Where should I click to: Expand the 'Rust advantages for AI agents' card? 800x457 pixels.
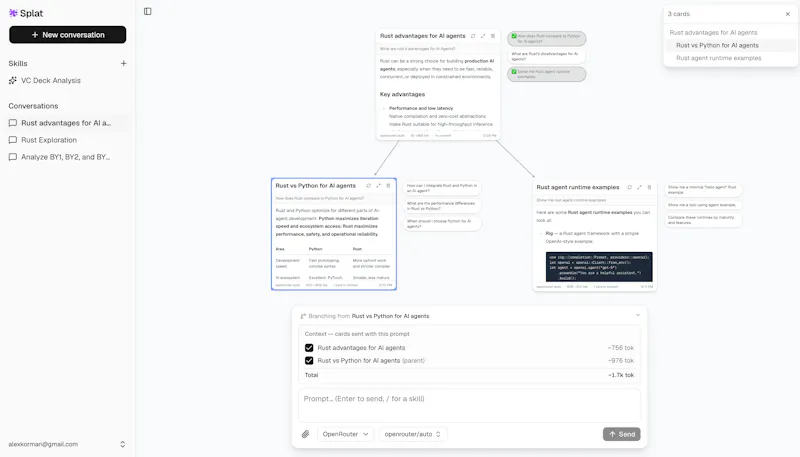point(483,36)
